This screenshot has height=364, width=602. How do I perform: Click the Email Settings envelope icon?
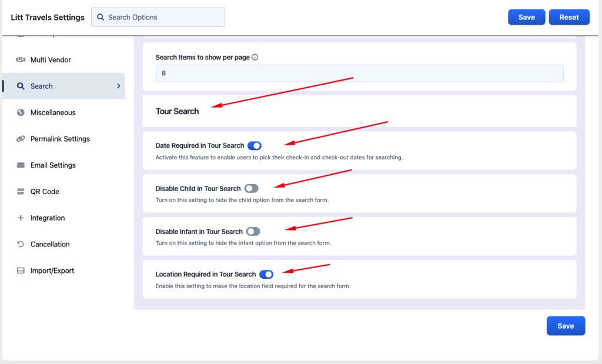pos(21,165)
